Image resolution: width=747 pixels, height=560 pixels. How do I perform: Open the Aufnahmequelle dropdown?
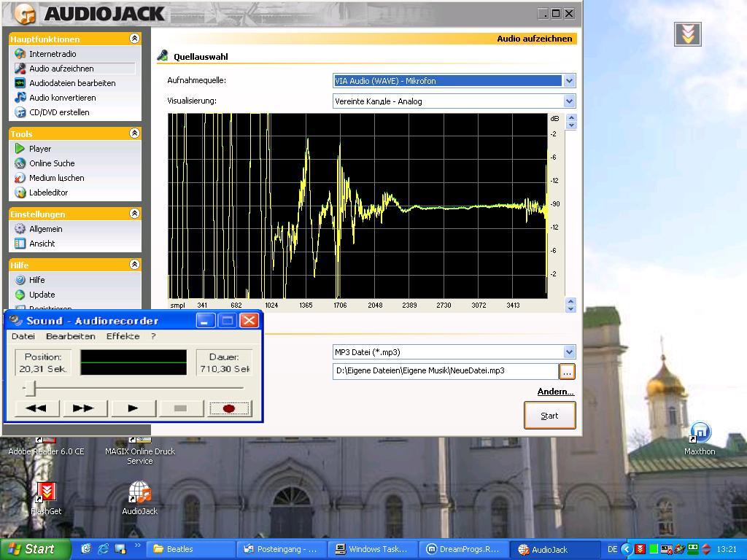click(x=569, y=81)
